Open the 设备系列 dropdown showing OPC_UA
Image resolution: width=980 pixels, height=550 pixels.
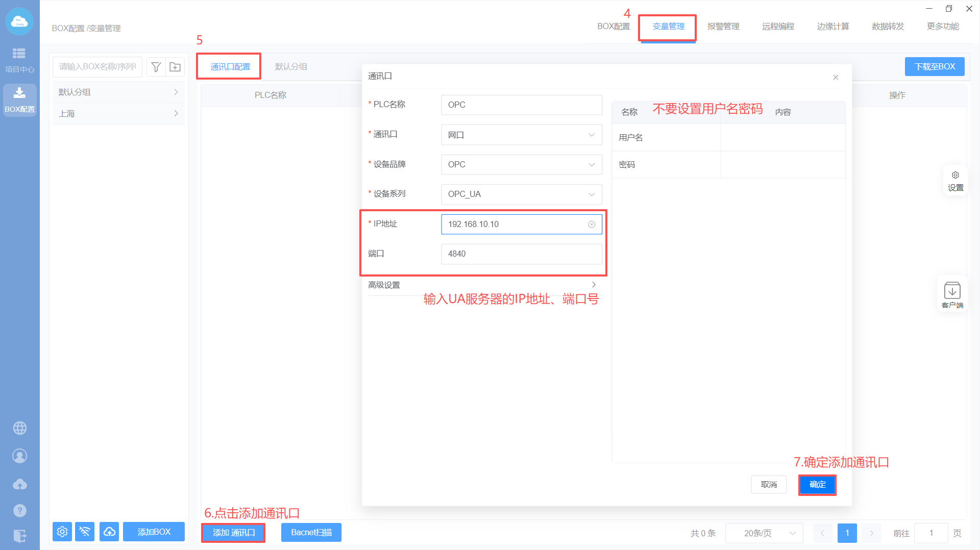pos(521,194)
